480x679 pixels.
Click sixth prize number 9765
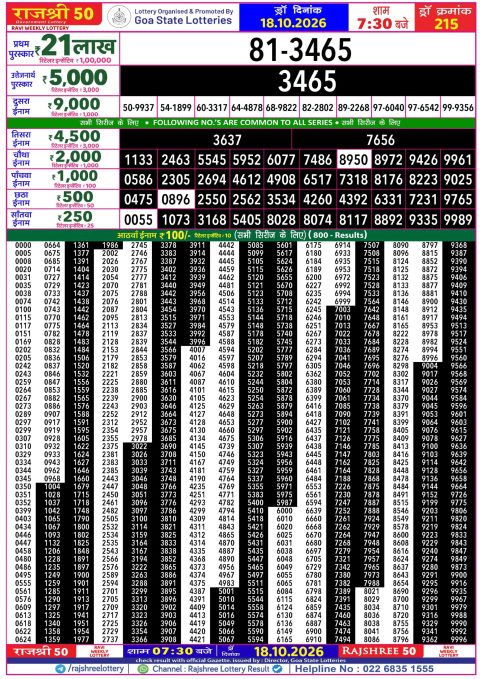pos(458,200)
